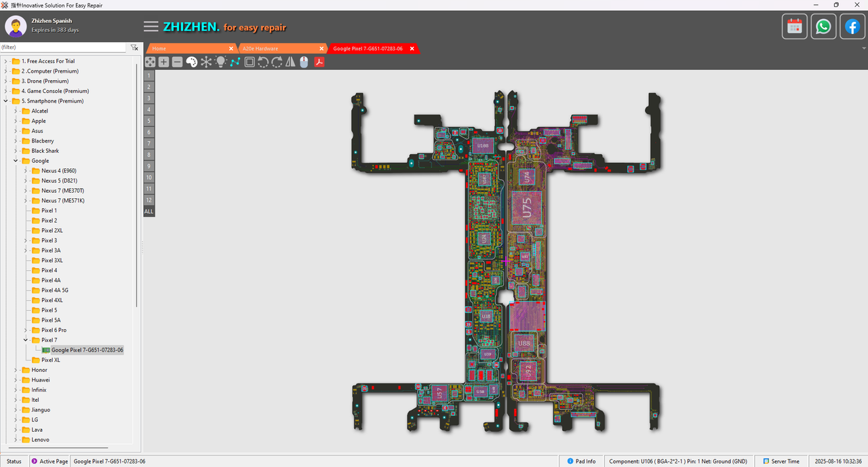The height and width of the screenshot is (467, 868).
Task: Rotate board counterclockwise
Action: [263, 62]
